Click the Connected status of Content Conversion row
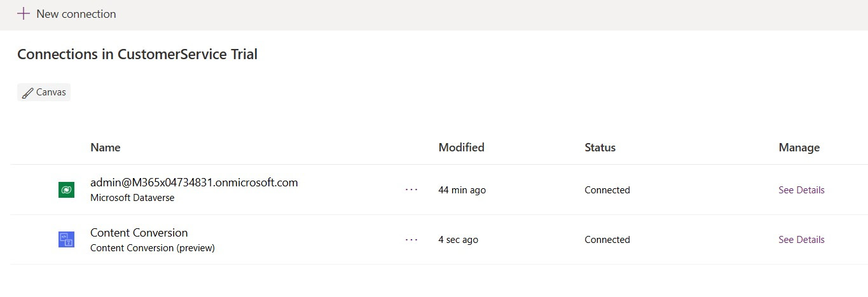This screenshot has width=868, height=297. click(607, 240)
